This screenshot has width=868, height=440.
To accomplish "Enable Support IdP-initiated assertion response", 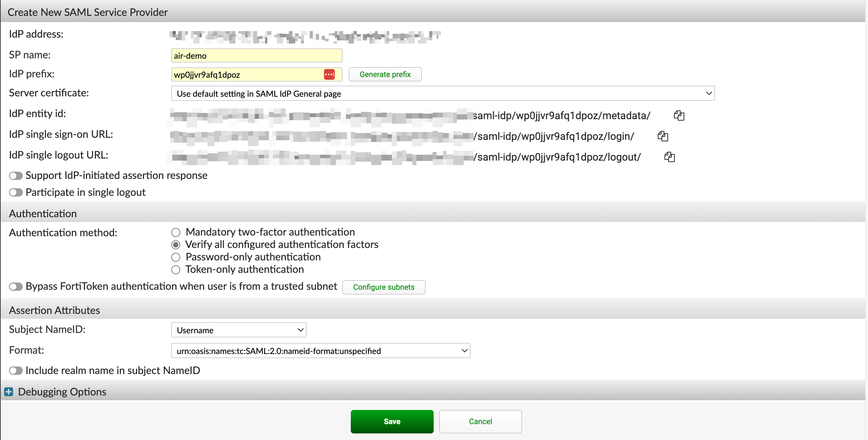I will coord(15,175).
